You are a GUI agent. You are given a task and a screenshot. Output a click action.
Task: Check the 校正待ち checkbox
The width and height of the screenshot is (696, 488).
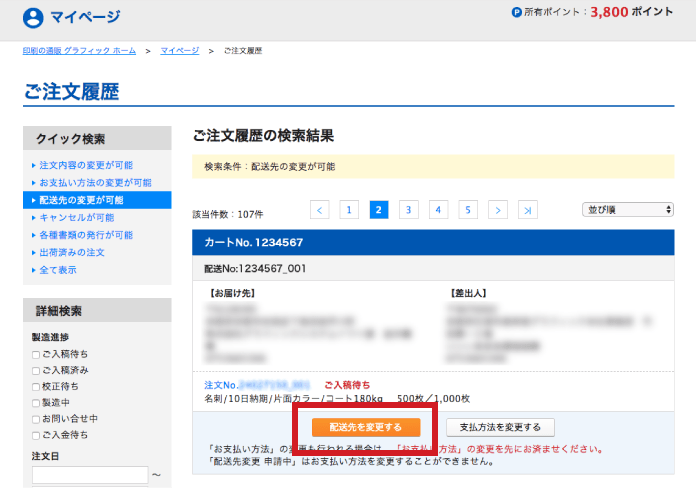pos(36,386)
